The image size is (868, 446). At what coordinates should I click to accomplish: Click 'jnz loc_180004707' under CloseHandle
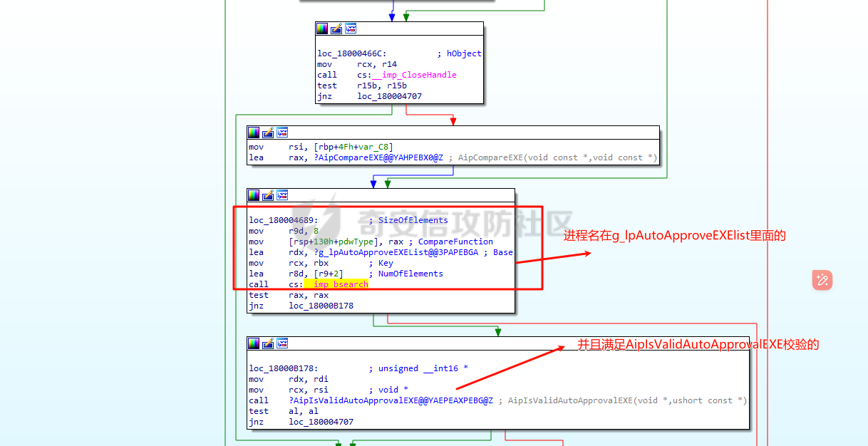tap(370, 96)
